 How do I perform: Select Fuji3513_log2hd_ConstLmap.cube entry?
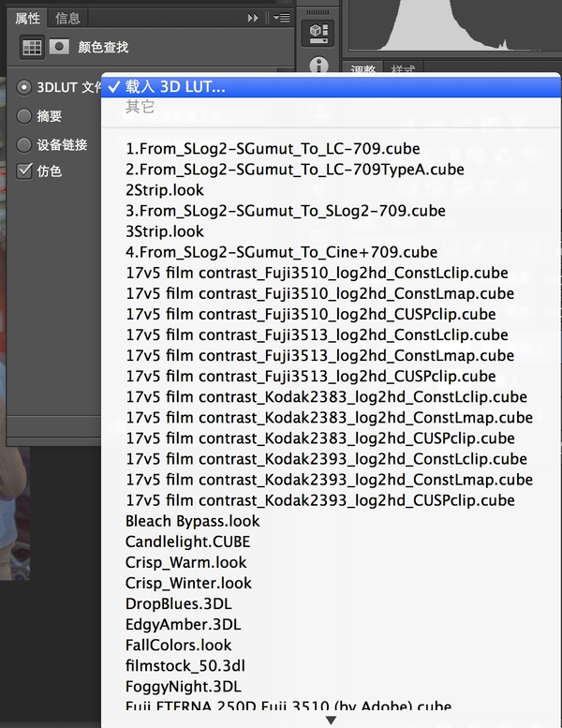pos(331,356)
